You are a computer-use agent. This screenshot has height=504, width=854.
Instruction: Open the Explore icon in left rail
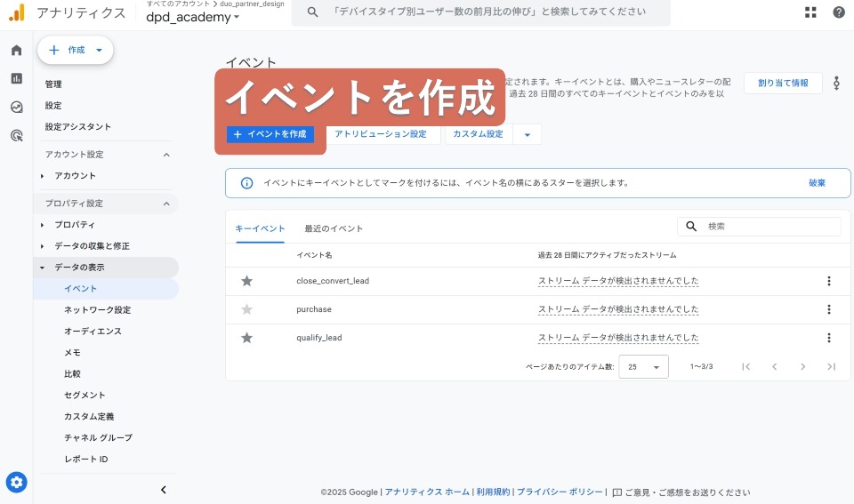[16, 107]
